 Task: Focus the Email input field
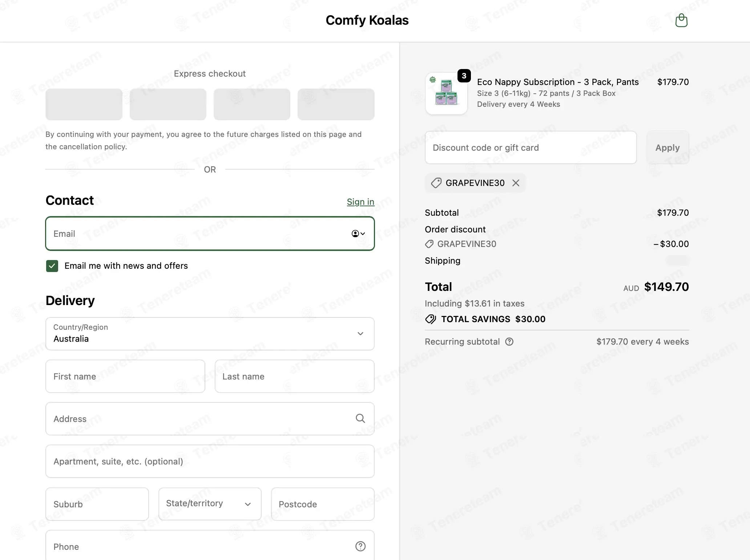(x=210, y=234)
